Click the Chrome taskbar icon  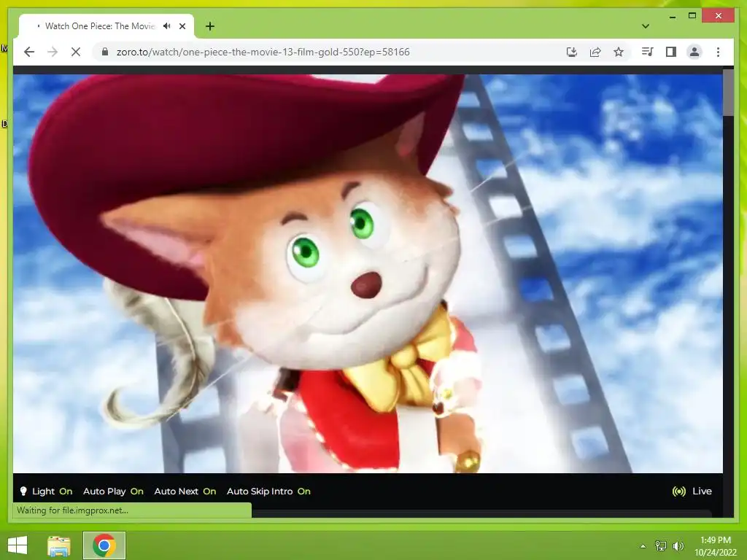point(104,545)
